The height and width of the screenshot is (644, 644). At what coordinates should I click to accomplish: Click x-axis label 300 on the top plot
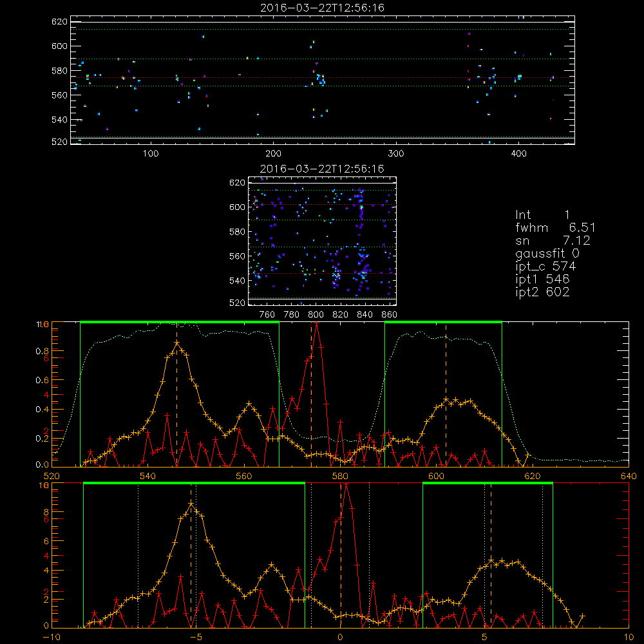[396, 154]
